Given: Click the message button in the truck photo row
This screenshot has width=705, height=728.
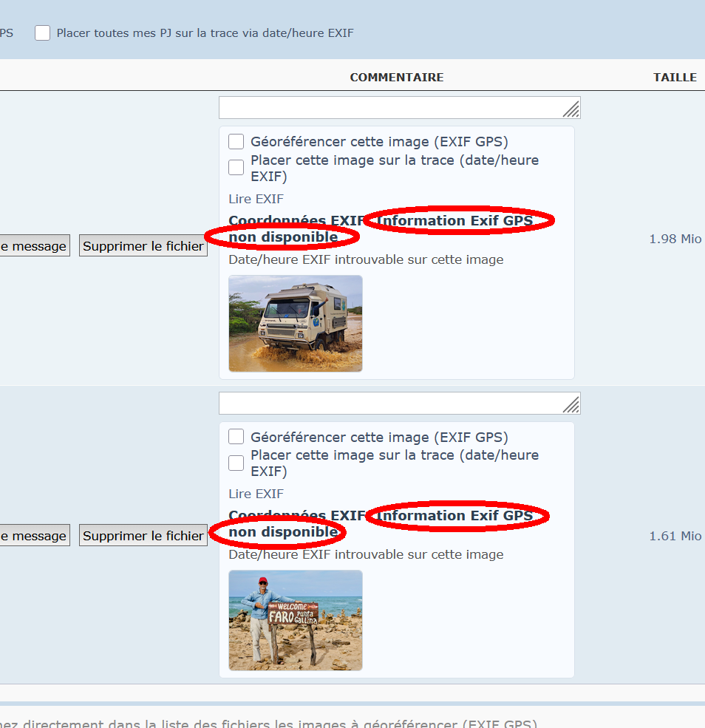Looking at the screenshot, I should [34, 246].
